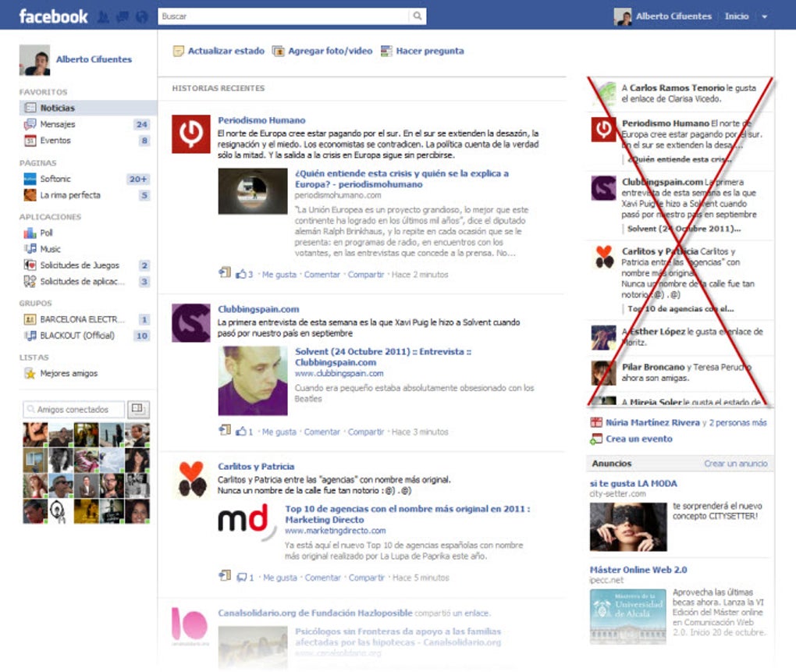Click CITYSETTER ad image

pyautogui.click(x=628, y=527)
